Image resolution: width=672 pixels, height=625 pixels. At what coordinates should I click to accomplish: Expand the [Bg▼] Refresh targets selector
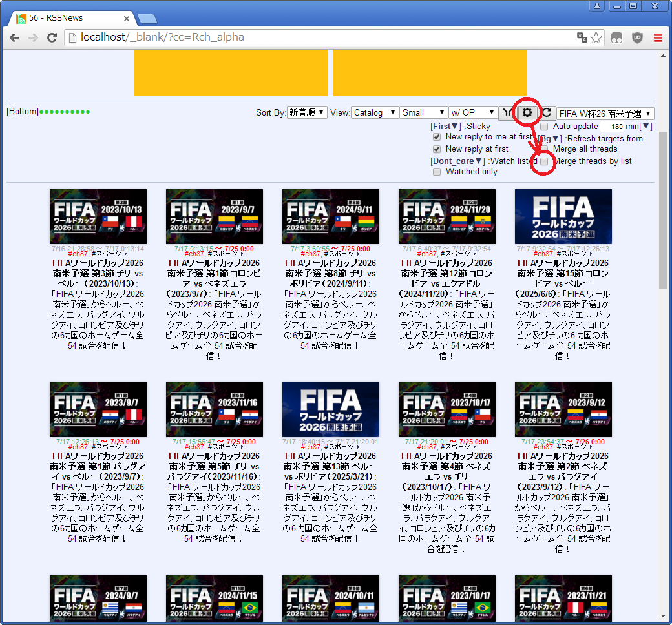pos(550,139)
